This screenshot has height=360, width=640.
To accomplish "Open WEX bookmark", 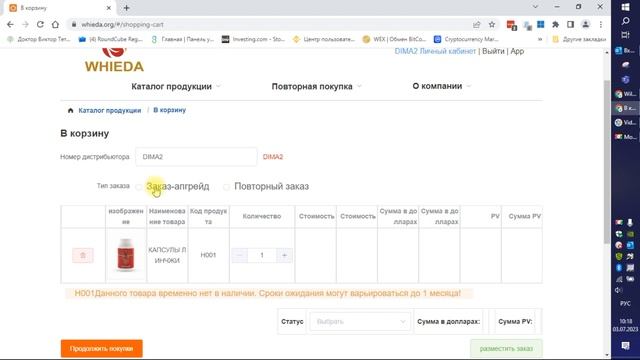I will click(394, 39).
